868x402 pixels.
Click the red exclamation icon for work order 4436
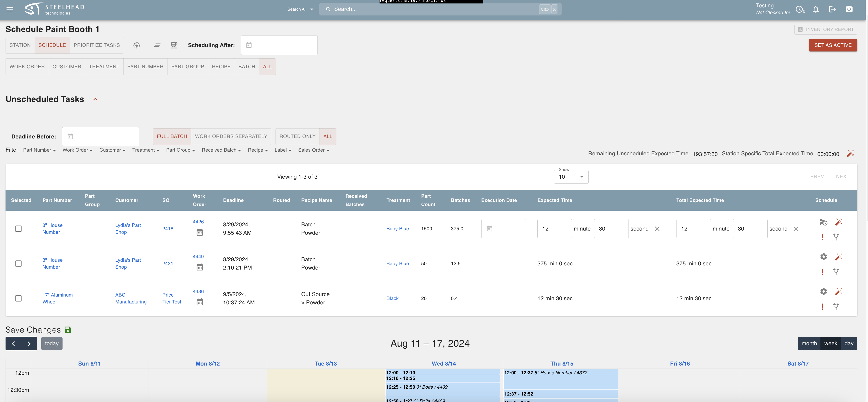[x=822, y=307]
